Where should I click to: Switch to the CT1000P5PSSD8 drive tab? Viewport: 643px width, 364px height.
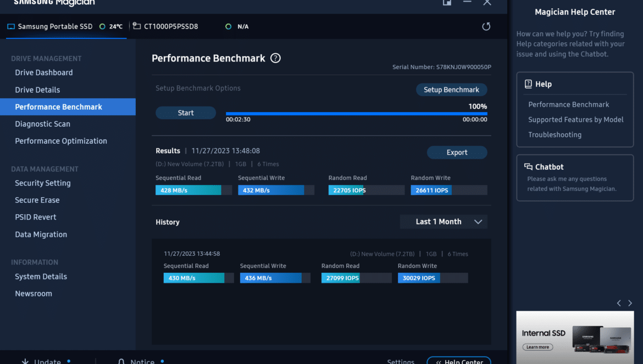pyautogui.click(x=191, y=26)
